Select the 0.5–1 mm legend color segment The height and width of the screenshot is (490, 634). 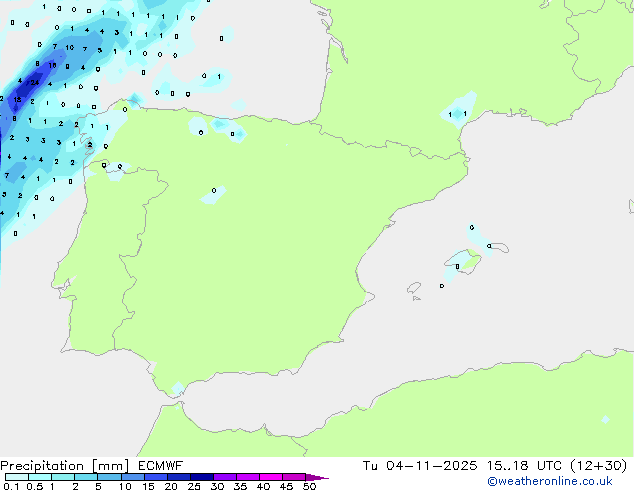tap(40, 477)
